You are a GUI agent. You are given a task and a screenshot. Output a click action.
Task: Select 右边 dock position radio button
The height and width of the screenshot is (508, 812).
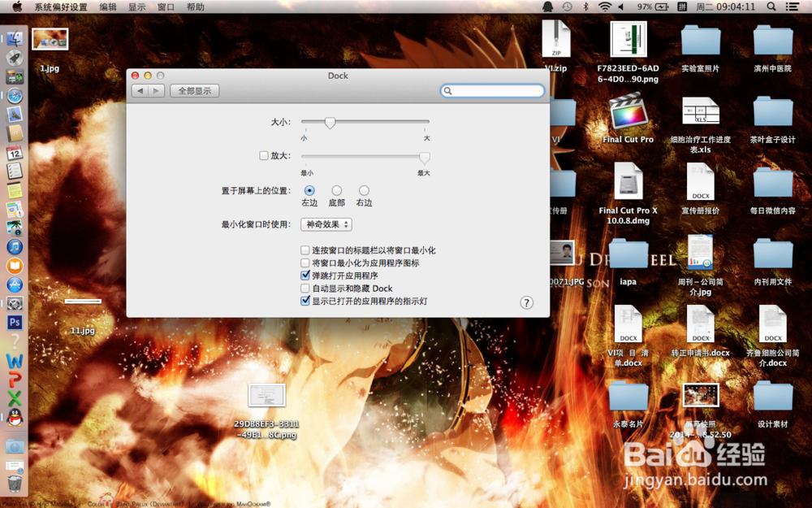(x=364, y=190)
